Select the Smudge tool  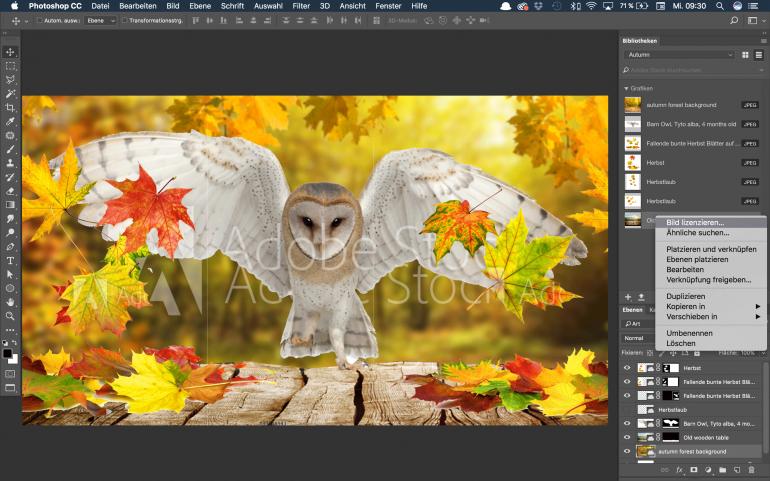(x=10, y=219)
